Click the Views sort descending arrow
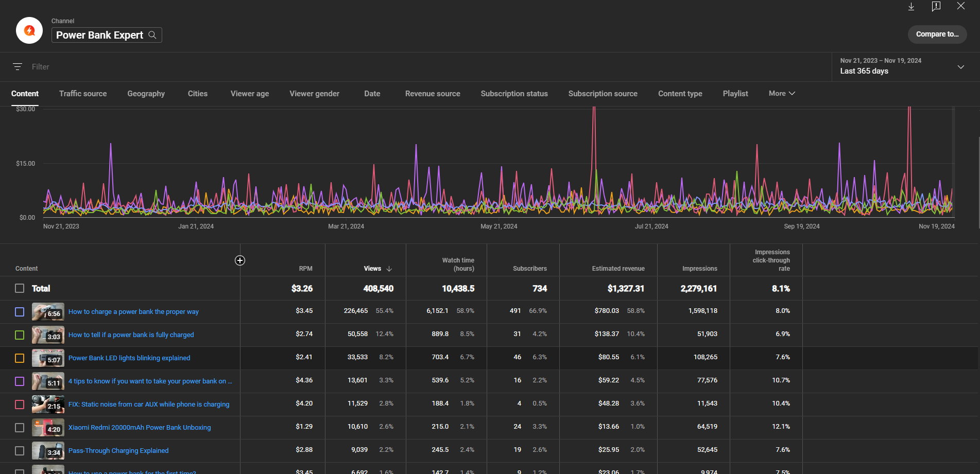This screenshot has height=474, width=980. pos(389,269)
